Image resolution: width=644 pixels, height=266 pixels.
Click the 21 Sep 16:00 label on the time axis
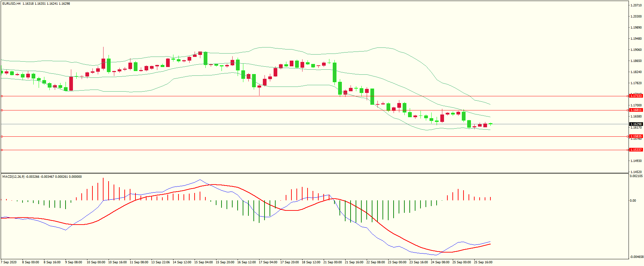(354, 262)
